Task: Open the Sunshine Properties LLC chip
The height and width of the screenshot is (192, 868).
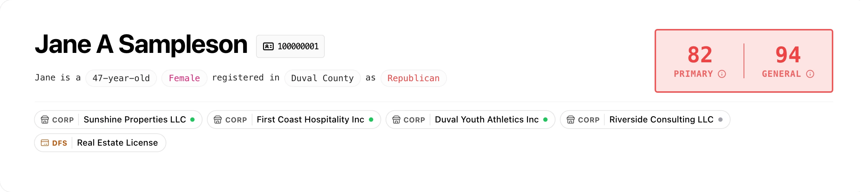Action: point(135,120)
